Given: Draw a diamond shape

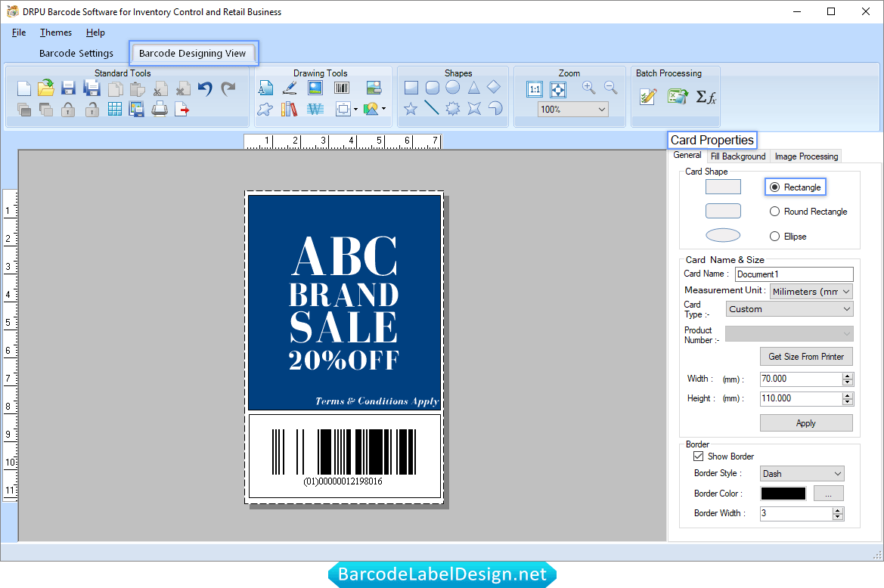Looking at the screenshot, I should point(494,87).
